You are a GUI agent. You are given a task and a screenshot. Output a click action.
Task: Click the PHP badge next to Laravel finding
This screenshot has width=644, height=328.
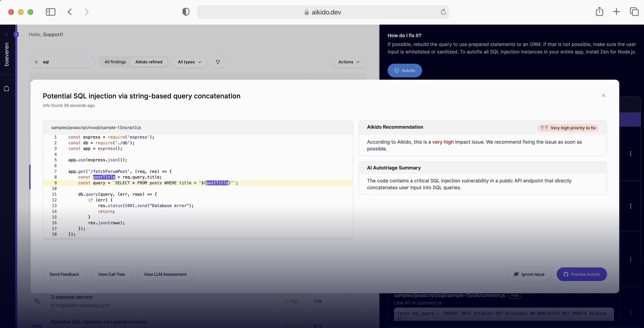(37, 325)
